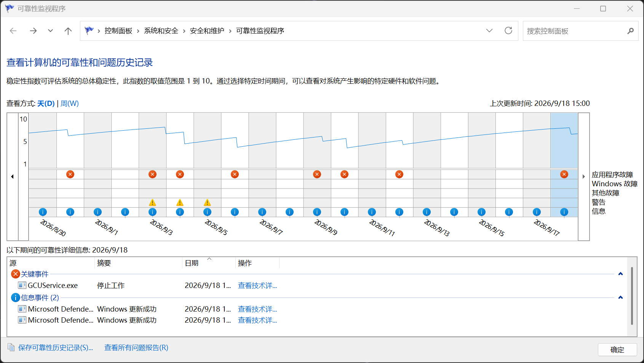Select the info icon for 2026/8/30

(x=43, y=212)
